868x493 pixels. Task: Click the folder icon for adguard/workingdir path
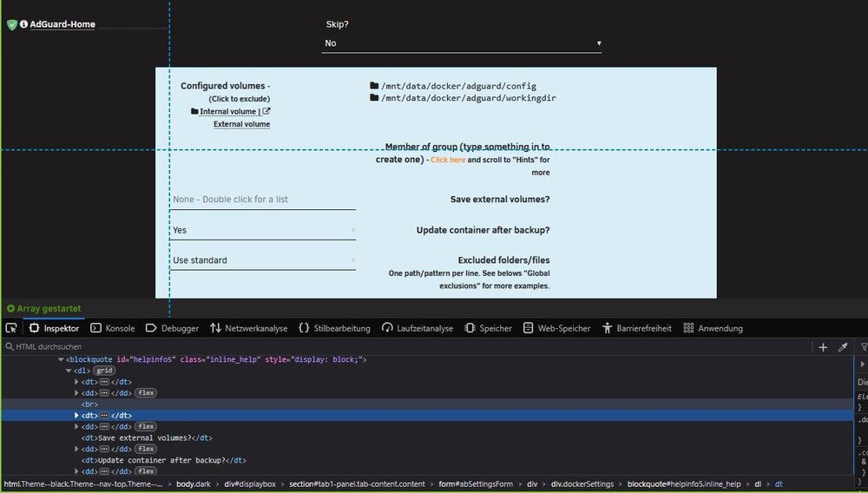click(x=374, y=97)
